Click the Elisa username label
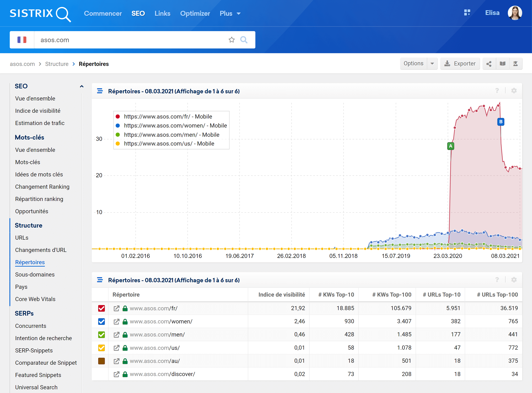This screenshot has width=532, height=393. [x=492, y=13]
